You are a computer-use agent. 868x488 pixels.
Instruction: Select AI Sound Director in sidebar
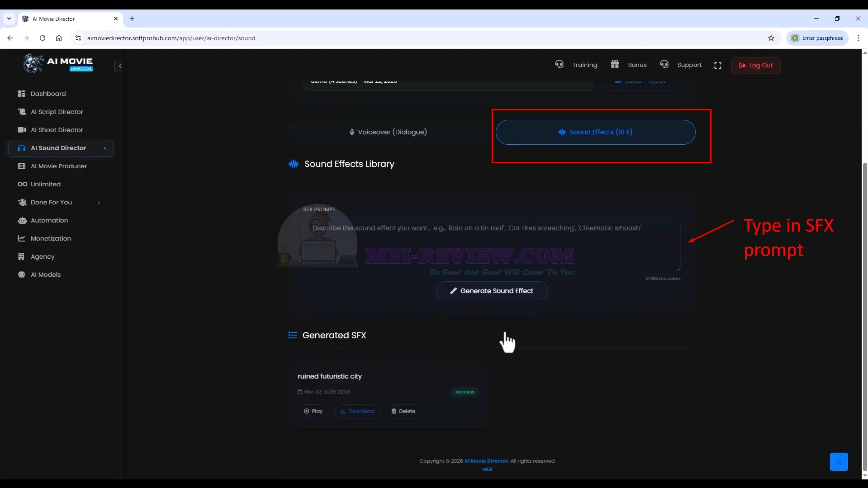pos(61,148)
